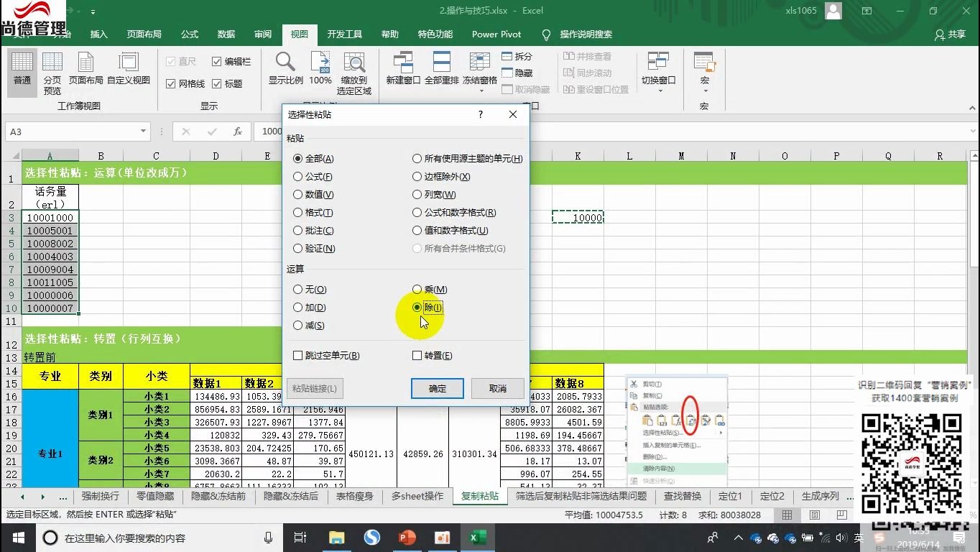Check the Transpose (转置) option

coord(433,356)
